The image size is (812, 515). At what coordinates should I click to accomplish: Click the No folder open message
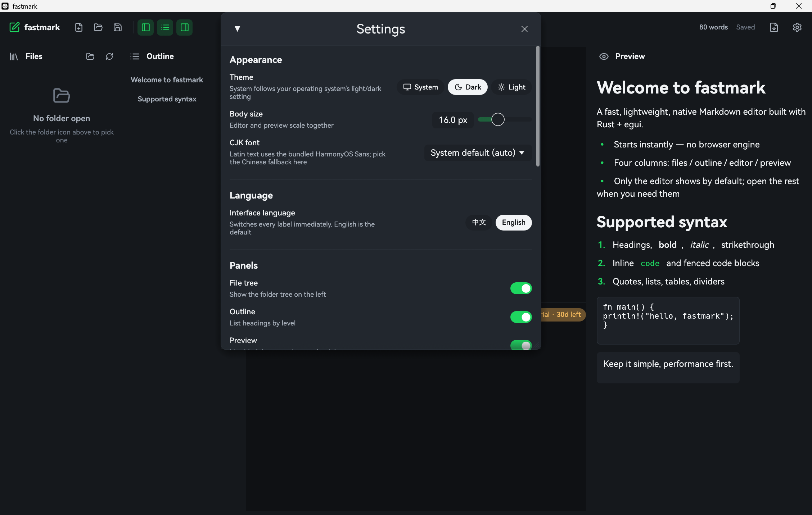pyautogui.click(x=62, y=118)
